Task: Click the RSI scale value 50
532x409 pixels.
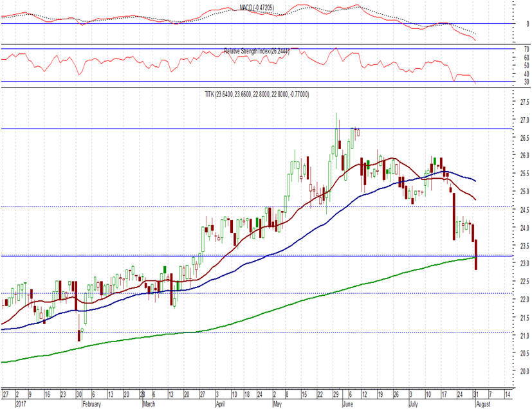Action: pos(526,66)
